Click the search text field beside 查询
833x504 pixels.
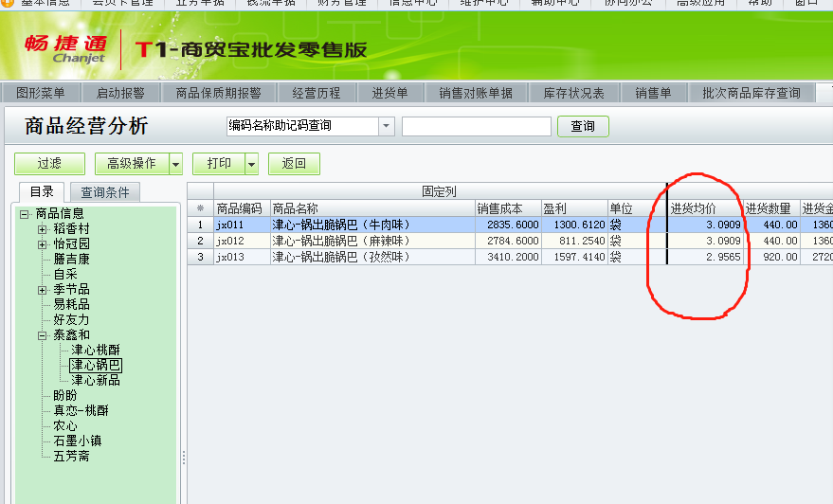pyautogui.click(x=477, y=126)
